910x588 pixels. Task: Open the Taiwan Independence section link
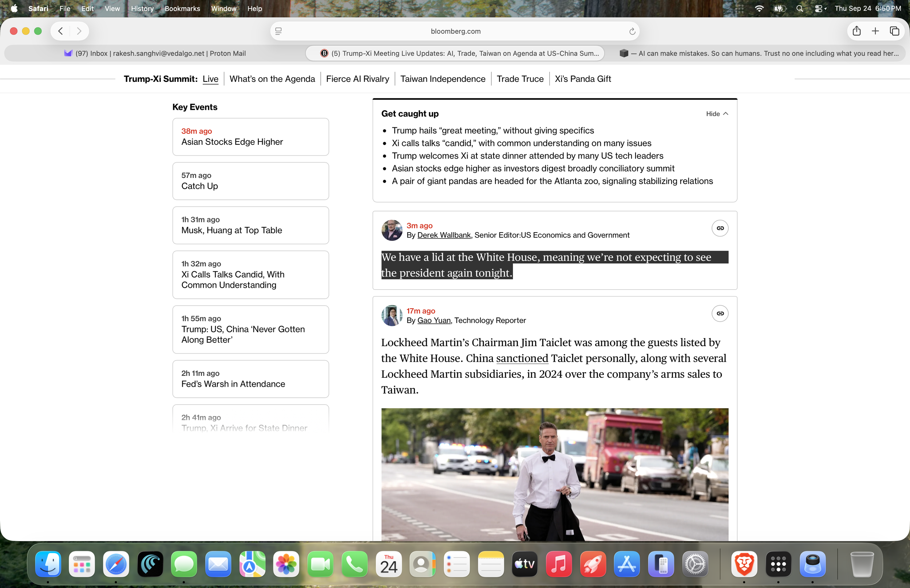coord(443,79)
